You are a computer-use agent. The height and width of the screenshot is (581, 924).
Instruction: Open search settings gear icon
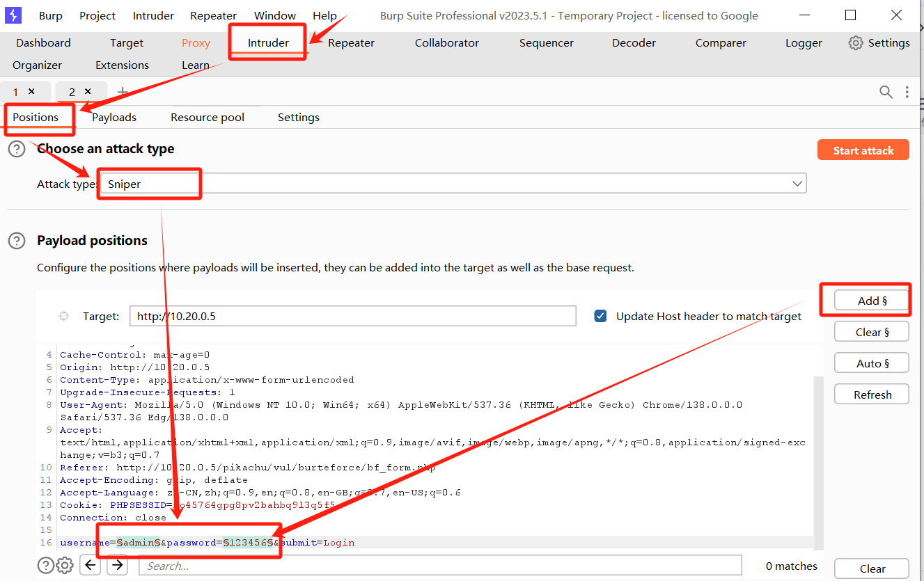point(65,565)
